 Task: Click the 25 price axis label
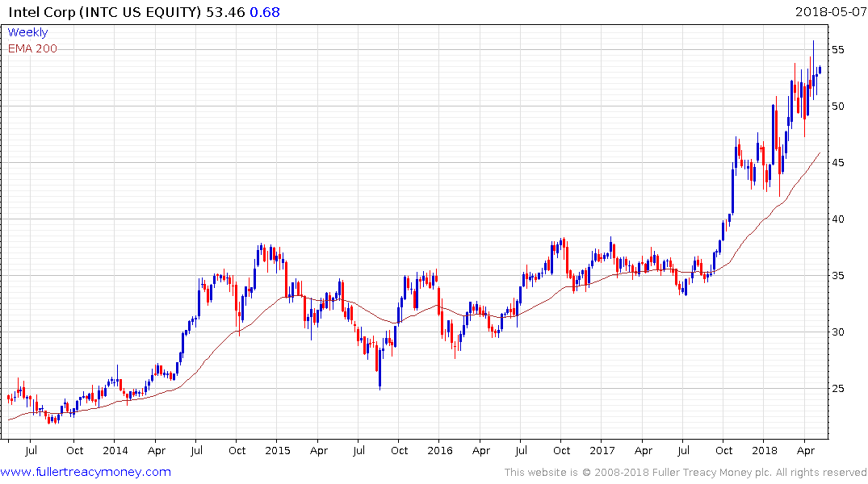[x=837, y=388]
